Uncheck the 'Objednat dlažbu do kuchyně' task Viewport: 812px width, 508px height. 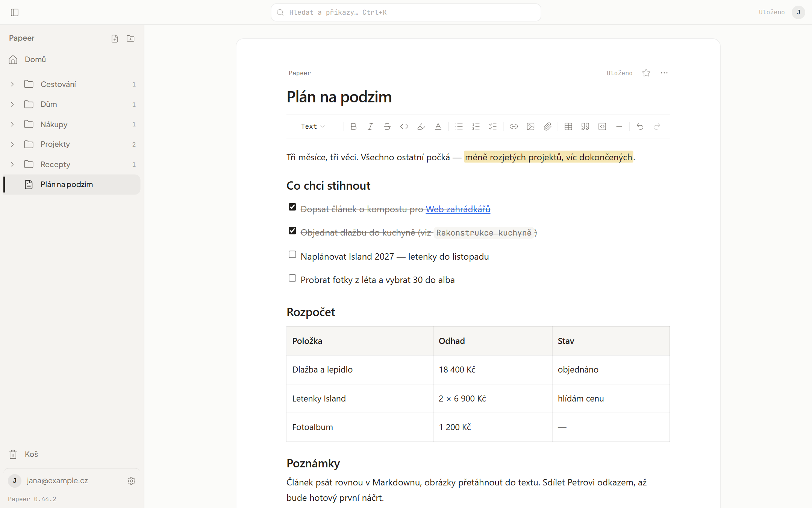(292, 231)
